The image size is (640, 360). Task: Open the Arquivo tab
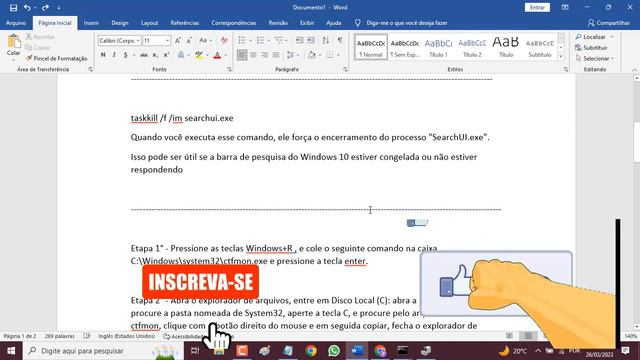(16, 23)
